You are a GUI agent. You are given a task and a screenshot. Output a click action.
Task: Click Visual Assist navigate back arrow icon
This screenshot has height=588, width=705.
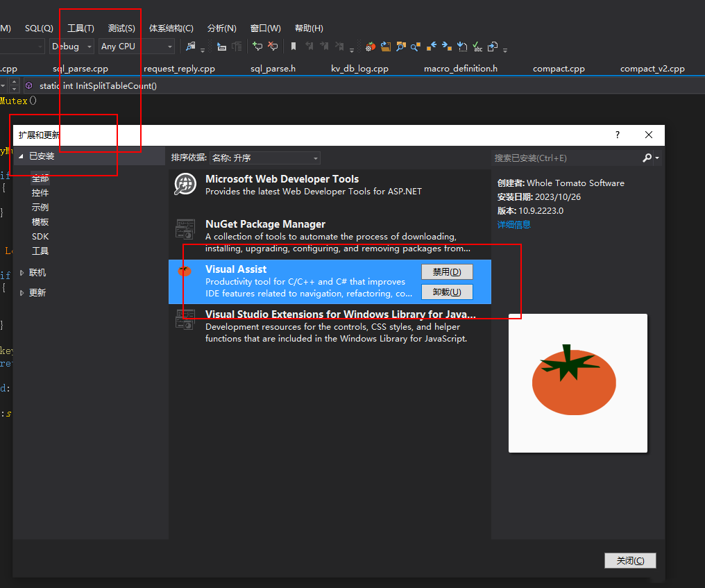tap(432, 47)
